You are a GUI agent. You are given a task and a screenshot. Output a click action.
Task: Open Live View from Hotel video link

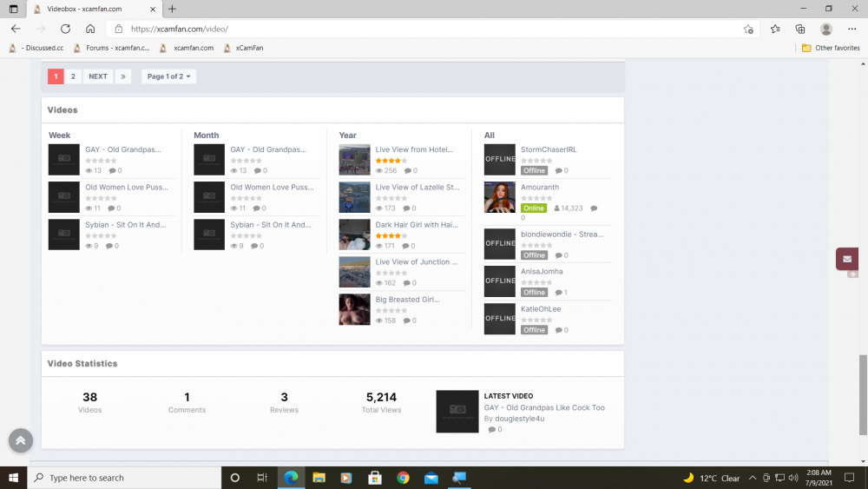click(x=414, y=149)
